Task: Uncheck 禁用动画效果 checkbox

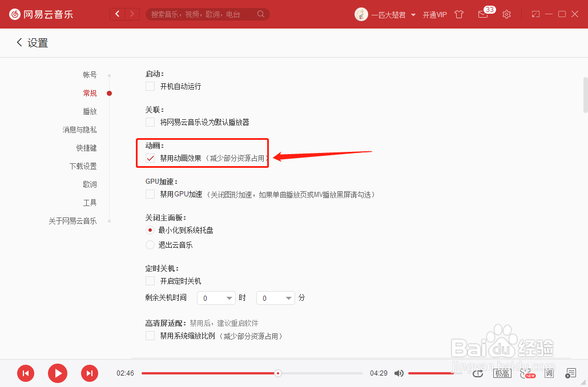Action: point(150,158)
